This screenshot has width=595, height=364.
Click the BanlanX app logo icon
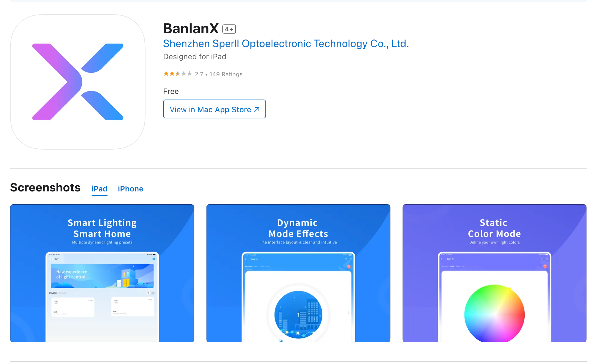(78, 82)
